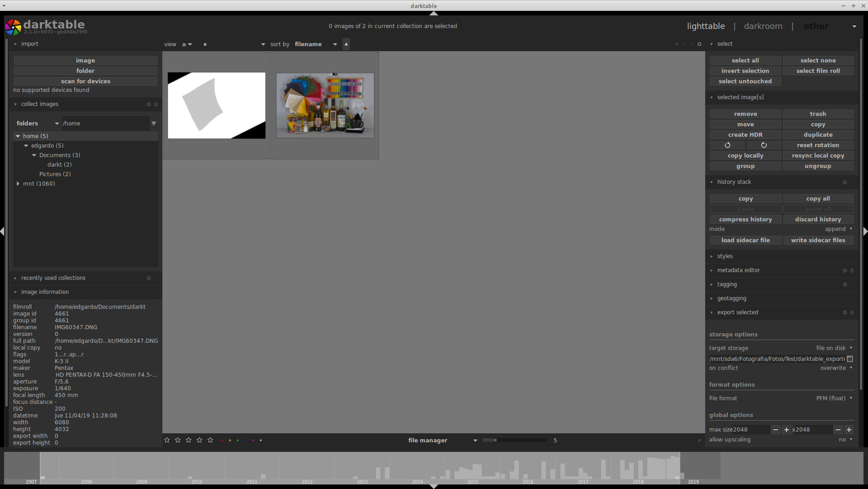
Task: Open the sort by filename dropdown
Action: (316, 44)
